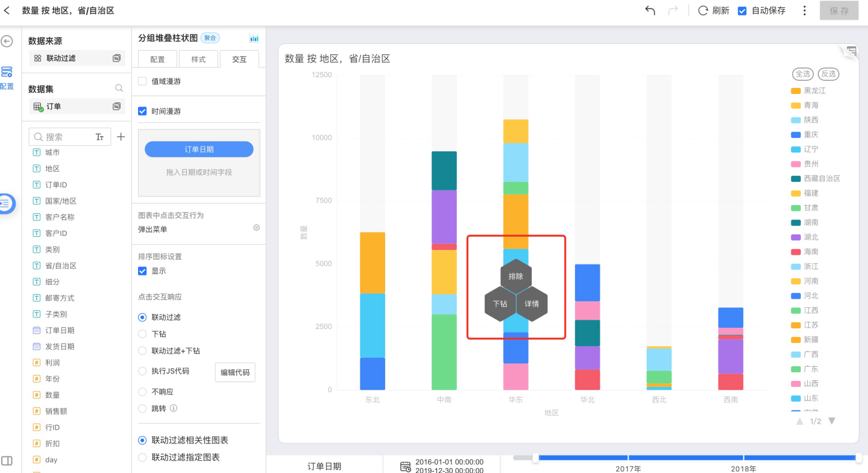Click the back arrow in the header
This screenshot has width=868, height=473.
tap(7, 11)
